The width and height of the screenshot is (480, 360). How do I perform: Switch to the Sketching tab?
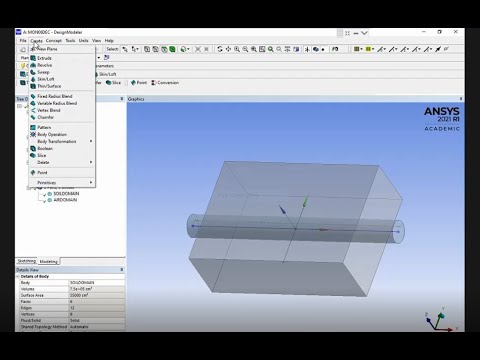27,261
